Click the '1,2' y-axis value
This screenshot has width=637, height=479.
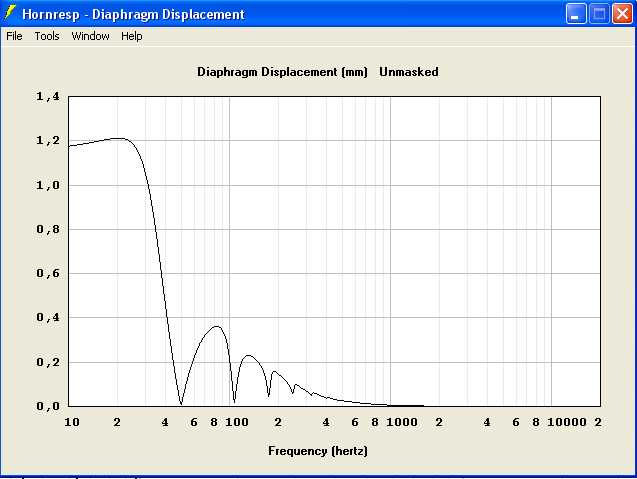tap(48, 141)
